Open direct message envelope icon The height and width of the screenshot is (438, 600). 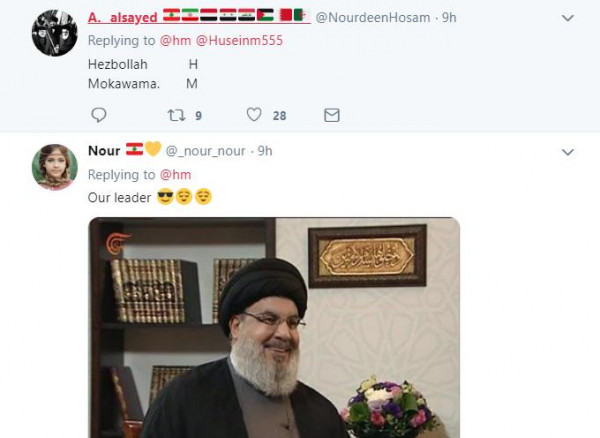pyautogui.click(x=332, y=115)
